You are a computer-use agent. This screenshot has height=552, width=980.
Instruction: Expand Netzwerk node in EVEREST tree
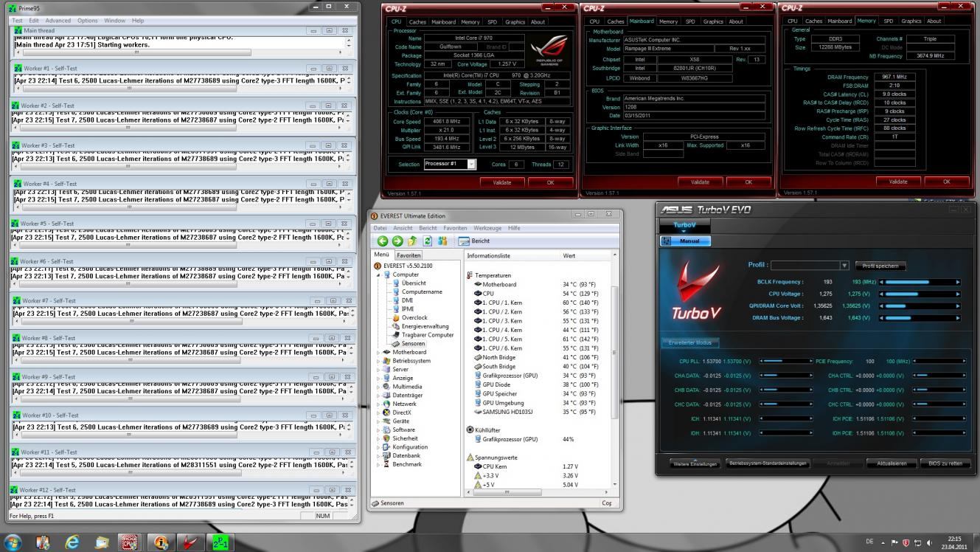tap(378, 404)
